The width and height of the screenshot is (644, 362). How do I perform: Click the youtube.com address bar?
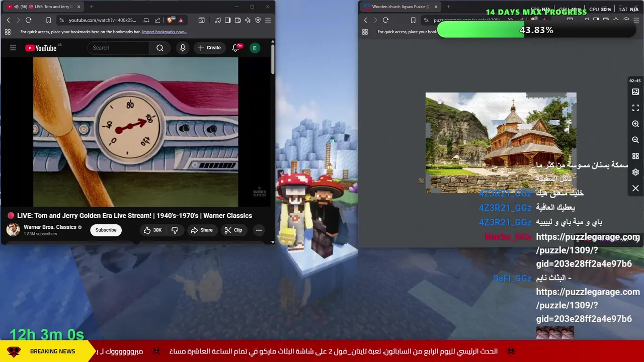tap(102, 20)
